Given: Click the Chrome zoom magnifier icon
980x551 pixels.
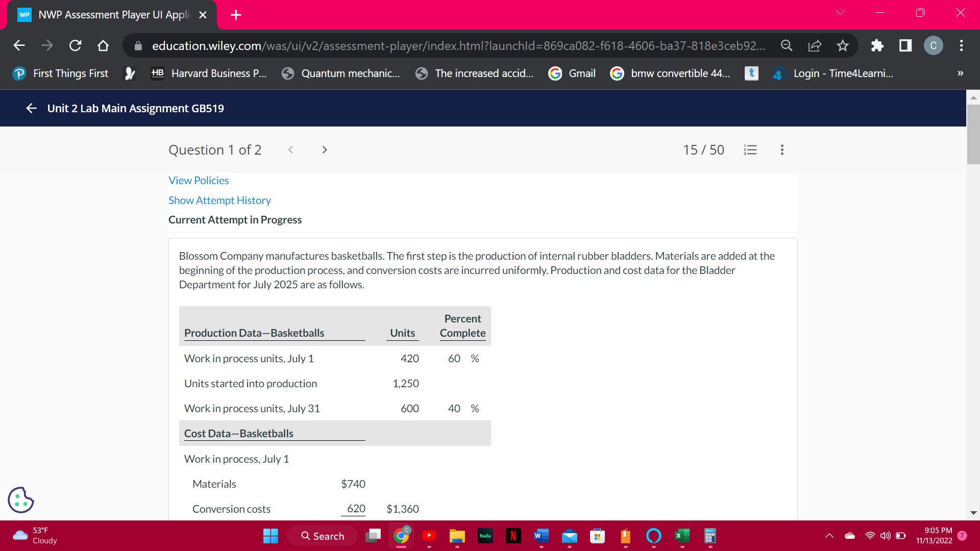Looking at the screenshot, I should pos(787,46).
